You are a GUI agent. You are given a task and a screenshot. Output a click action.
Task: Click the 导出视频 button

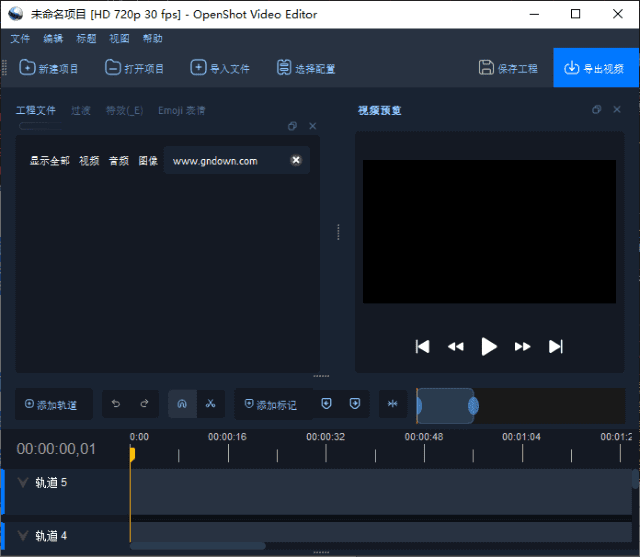pyautogui.click(x=595, y=68)
